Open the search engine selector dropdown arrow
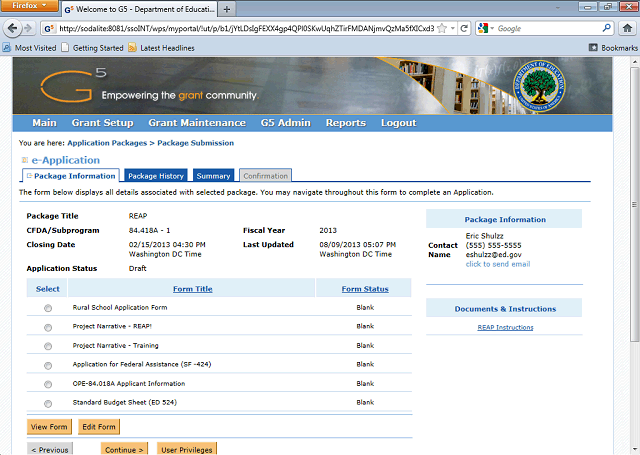640x455 pixels. click(x=492, y=28)
